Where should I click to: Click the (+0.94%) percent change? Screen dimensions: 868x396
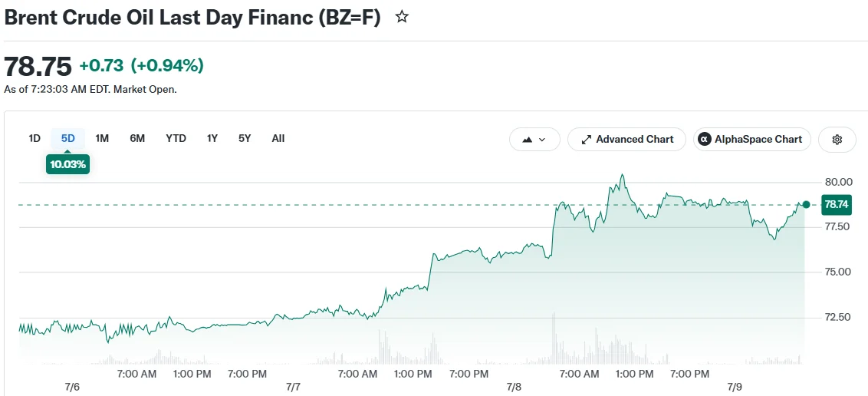167,66
